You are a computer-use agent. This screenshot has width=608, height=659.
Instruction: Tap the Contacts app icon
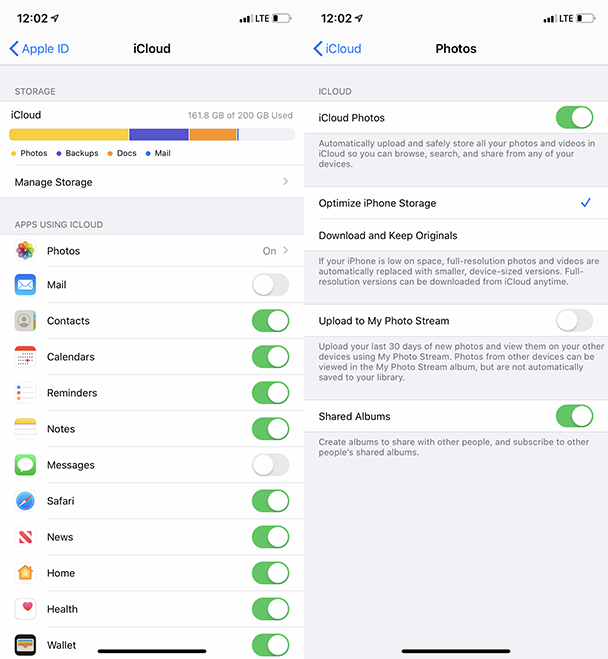(25, 321)
